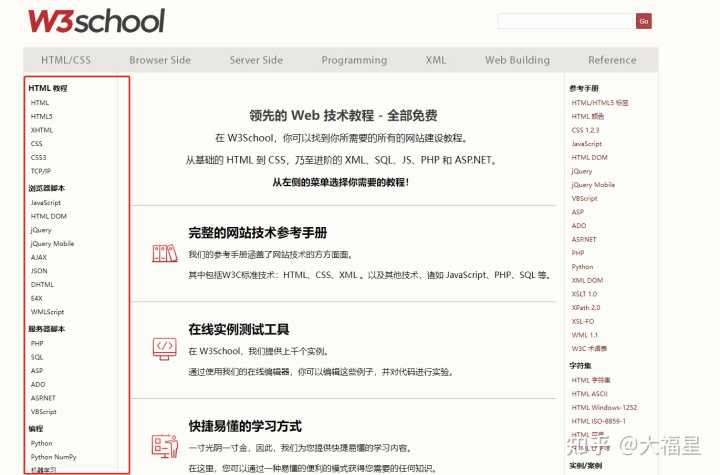Viewport: 720px width, 475px height.
Task: Open HTML ASCII charset link
Action: (x=589, y=394)
